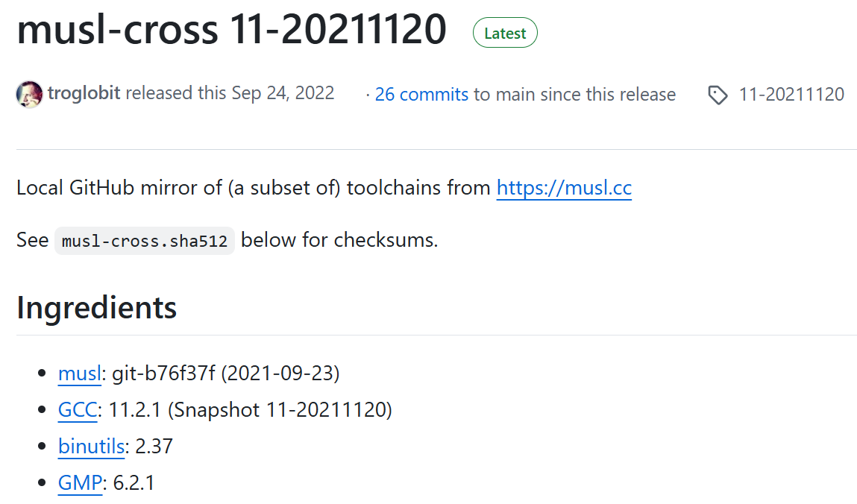Click the binutils version 2.37 text
The image size is (857, 504).
pos(154,447)
